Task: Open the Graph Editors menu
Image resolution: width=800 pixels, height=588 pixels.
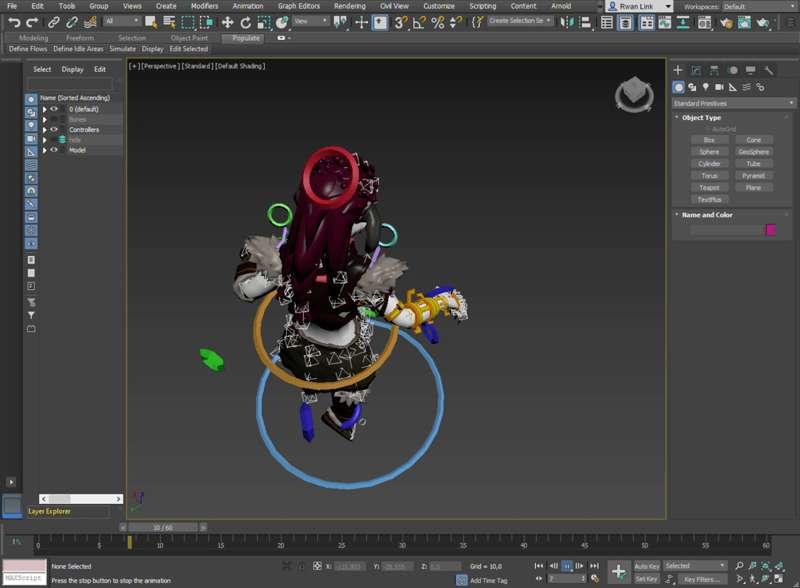Action: [x=298, y=6]
